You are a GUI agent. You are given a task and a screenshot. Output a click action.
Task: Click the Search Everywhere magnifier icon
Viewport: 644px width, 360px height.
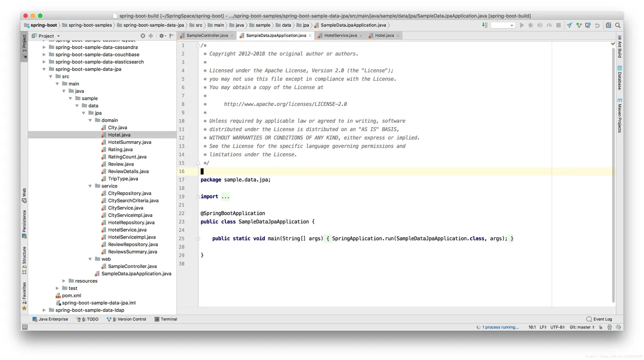point(618,25)
